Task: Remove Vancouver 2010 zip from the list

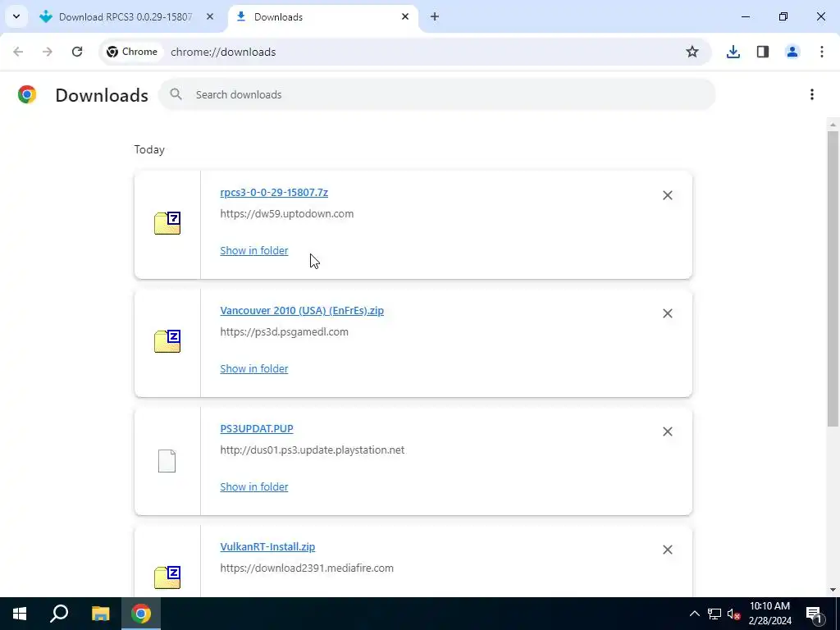Action: [x=668, y=313]
